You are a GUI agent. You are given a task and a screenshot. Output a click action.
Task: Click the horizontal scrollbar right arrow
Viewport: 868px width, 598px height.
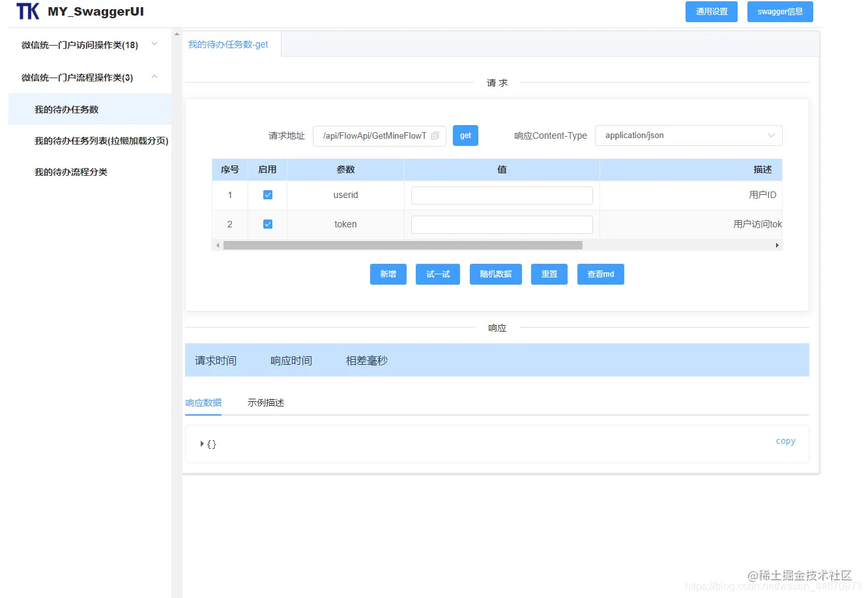(777, 246)
